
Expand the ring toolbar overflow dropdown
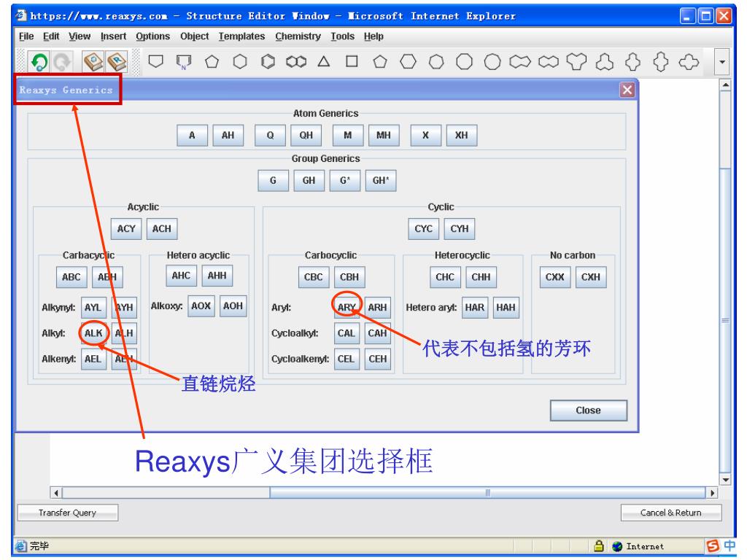722,62
